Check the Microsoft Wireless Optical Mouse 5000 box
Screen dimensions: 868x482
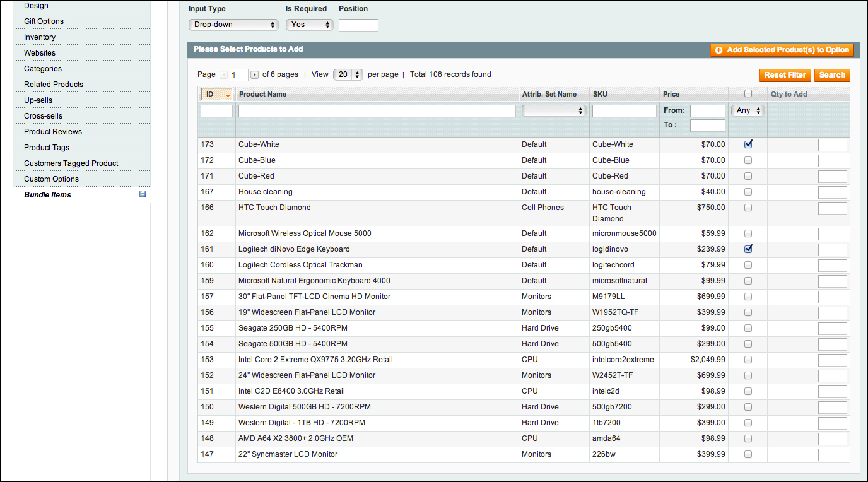coord(748,233)
